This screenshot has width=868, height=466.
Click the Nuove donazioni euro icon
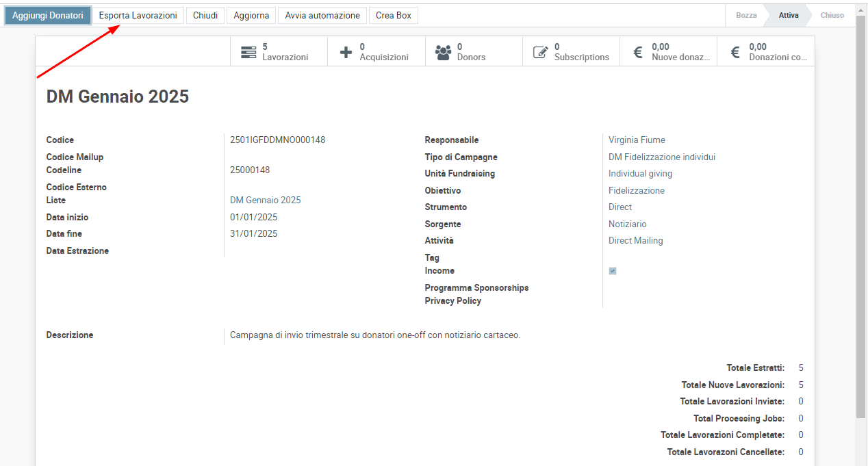coord(638,52)
